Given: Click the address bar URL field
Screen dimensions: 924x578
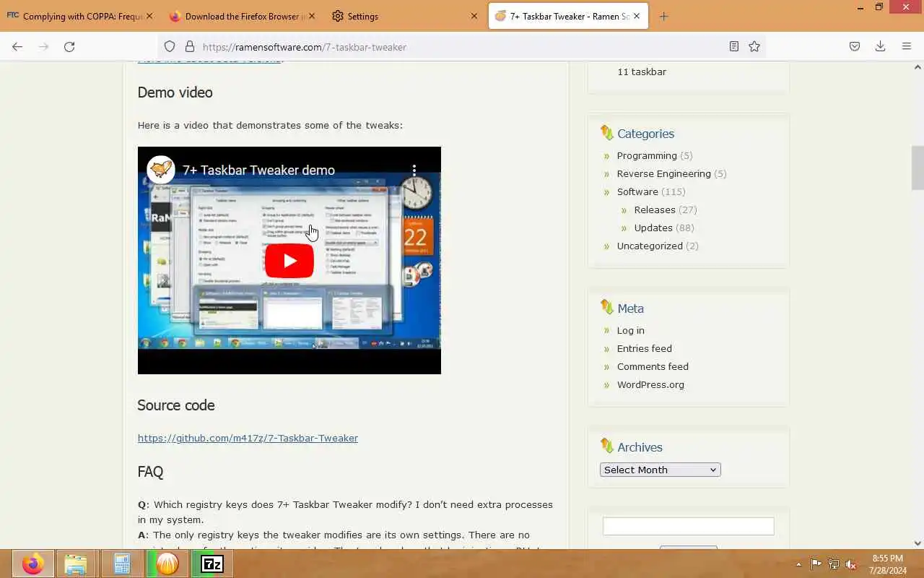Looking at the screenshot, I should pos(462,47).
